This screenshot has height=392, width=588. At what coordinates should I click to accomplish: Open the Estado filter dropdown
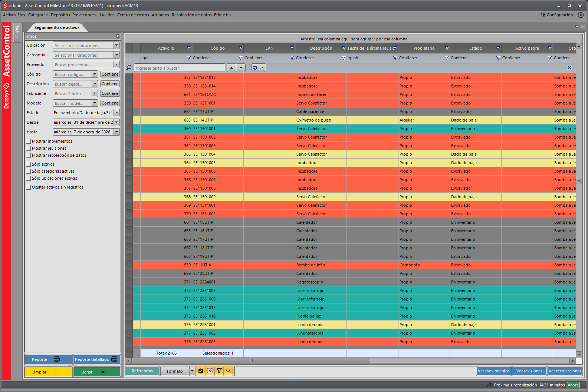[x=116, y=113]
